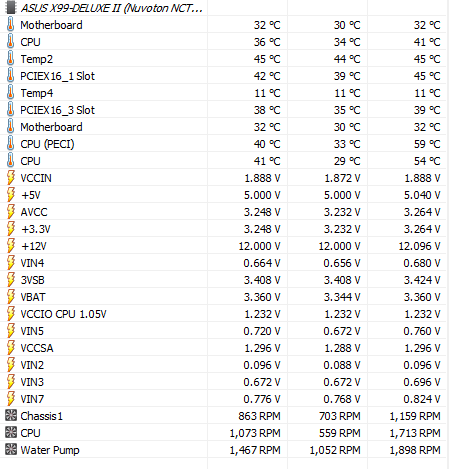
Task: Click the fan icon next to Chassis1
Action: point(11,415)
